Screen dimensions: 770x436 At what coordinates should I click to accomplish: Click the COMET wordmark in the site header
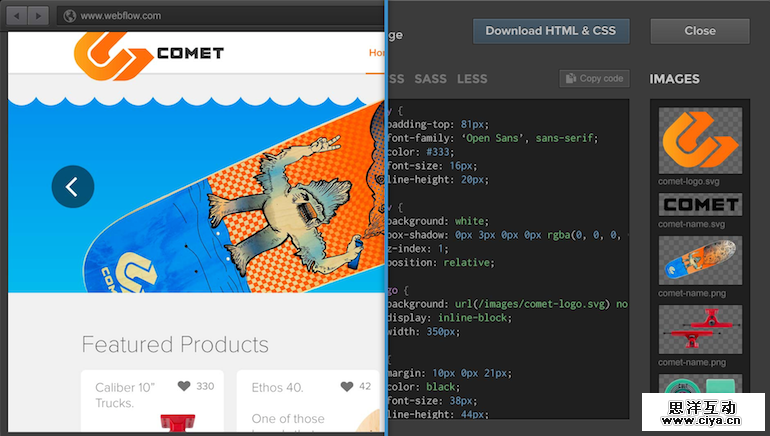[191, 53]
